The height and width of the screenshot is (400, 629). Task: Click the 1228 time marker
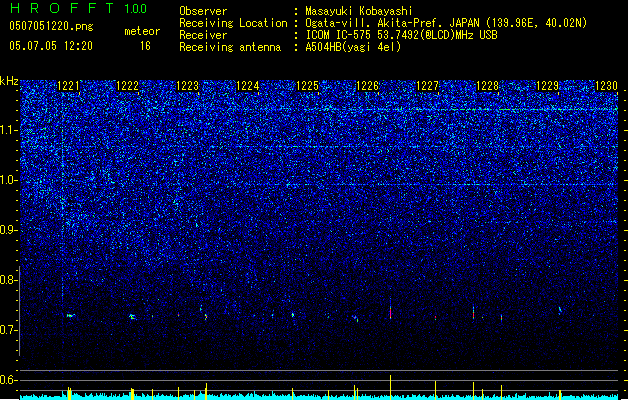[x=487, y=86]
